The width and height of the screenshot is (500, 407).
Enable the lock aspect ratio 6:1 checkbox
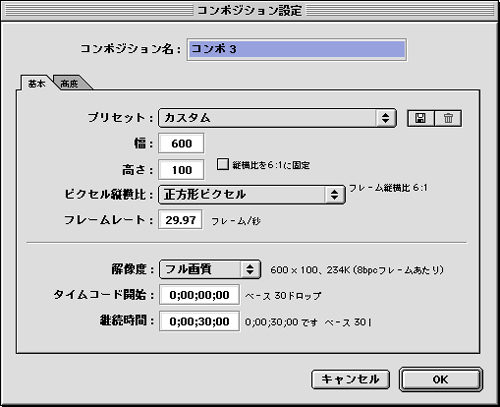point(222,164)
